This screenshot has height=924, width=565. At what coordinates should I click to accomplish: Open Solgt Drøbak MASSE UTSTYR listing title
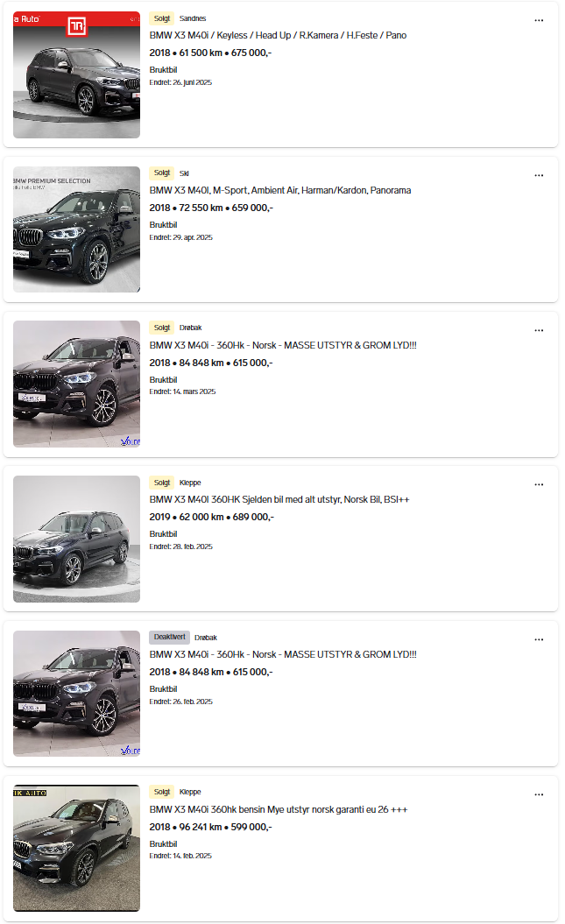point(283,346)
